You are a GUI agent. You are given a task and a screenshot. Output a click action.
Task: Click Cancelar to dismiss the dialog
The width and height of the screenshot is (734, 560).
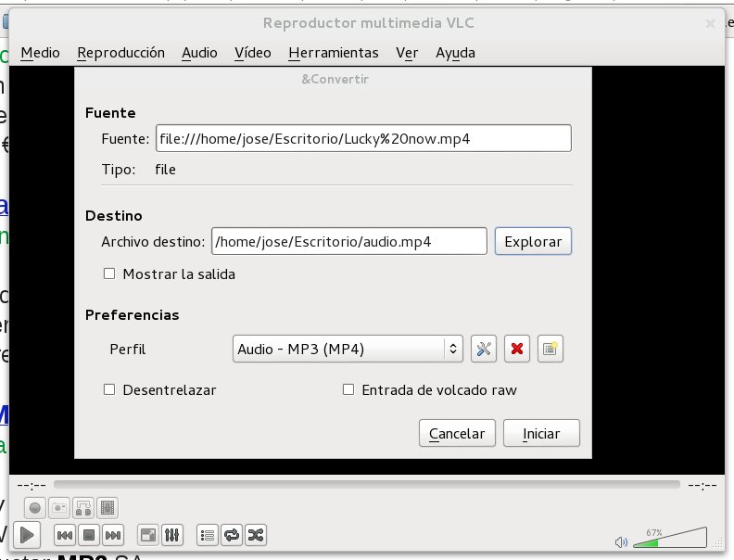pyautogui.click(x=457, y=433)
